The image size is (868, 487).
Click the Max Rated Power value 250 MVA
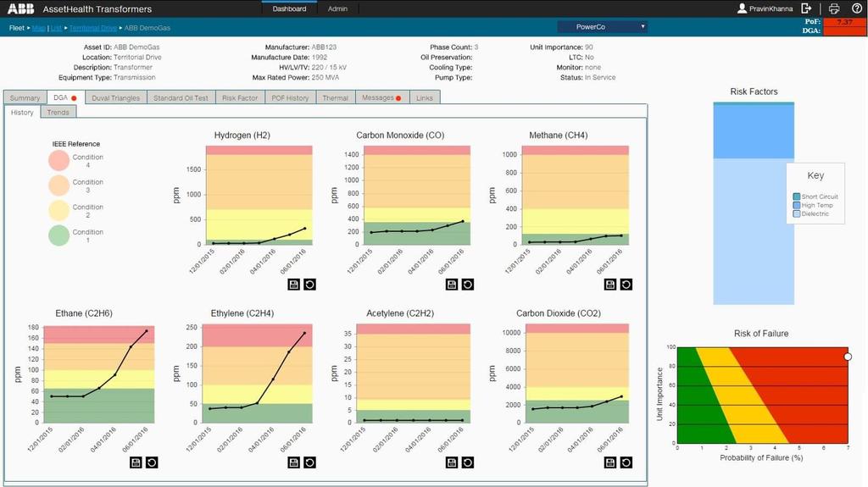(x=325, y=77)
